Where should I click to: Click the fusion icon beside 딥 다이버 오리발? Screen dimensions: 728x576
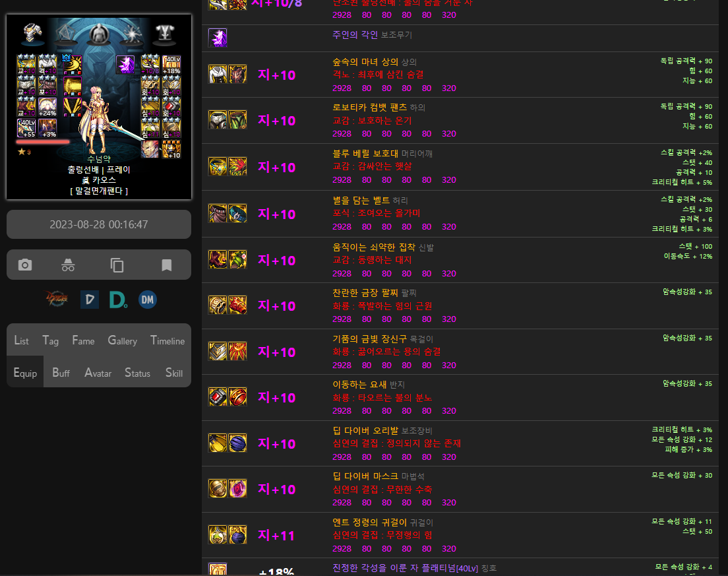[237, 443]
